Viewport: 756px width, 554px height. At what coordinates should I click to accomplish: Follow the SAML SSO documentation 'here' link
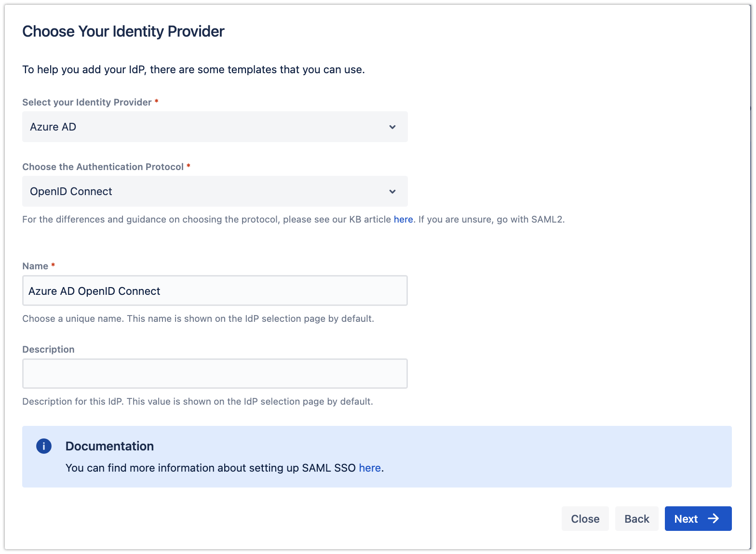[x=369, y=468]
